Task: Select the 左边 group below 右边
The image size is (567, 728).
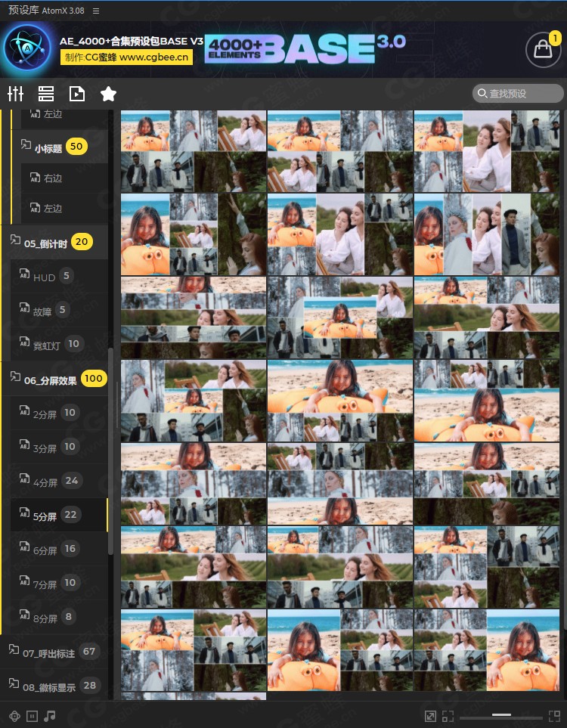Action: (64, 208)
